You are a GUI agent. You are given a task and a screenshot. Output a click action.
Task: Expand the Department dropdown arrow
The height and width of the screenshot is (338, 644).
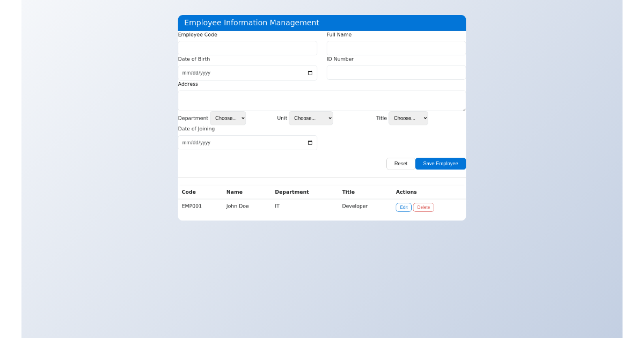tap(241, 118)
